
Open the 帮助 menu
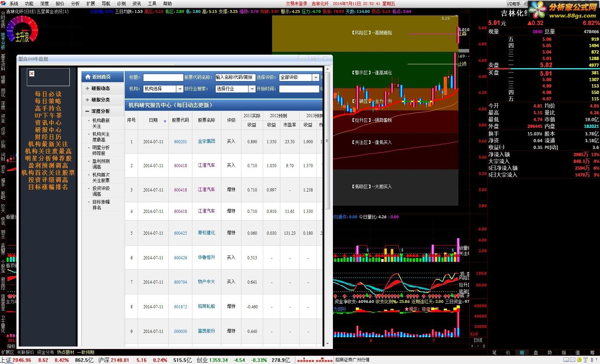tap(167, 4)
